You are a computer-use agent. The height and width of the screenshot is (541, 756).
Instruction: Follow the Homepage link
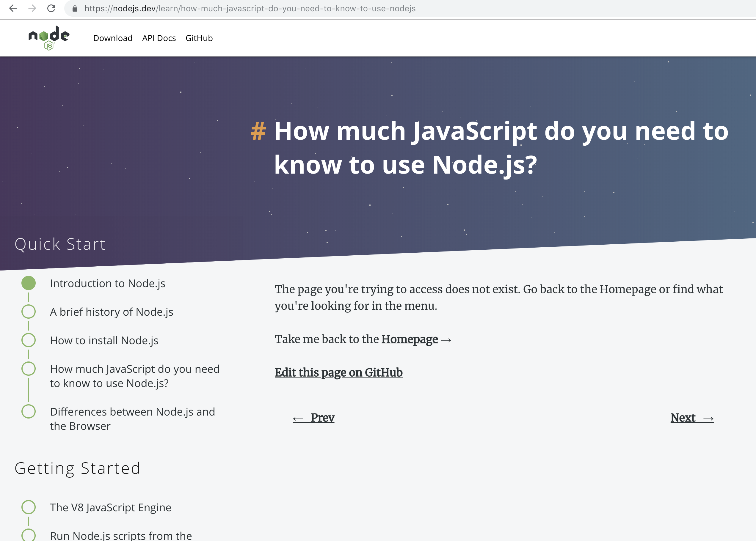pyautogui.click(x=410, y=339)
